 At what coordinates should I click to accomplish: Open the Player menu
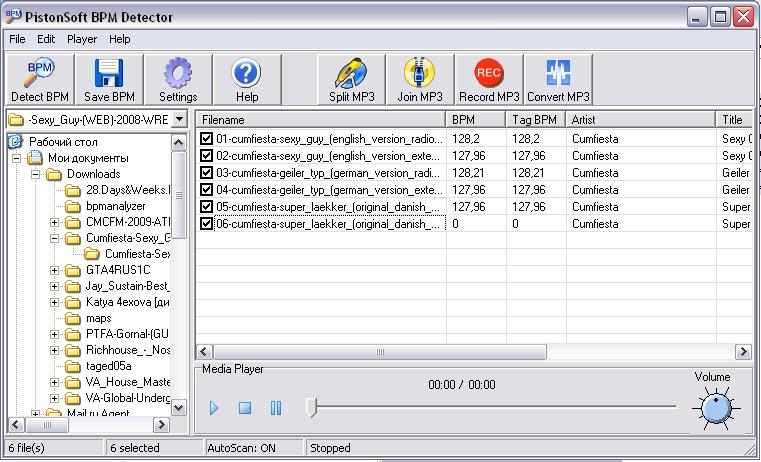(82, 39)
